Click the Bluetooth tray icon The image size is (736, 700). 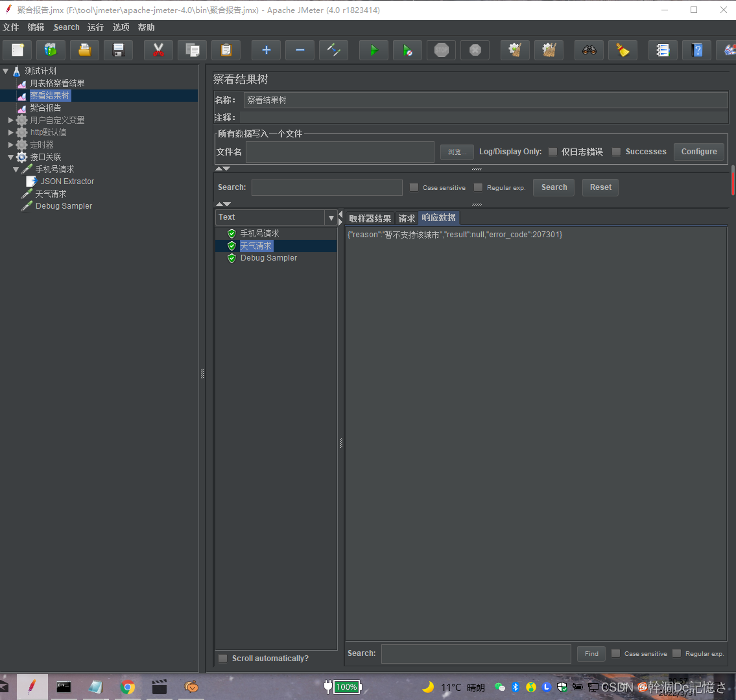[x=516, y=687]
